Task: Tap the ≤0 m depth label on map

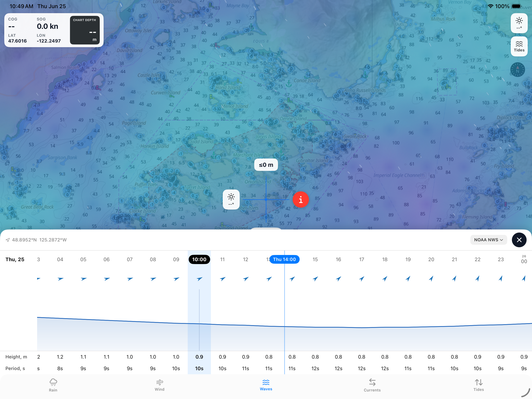Action: [x=266, y=165]
